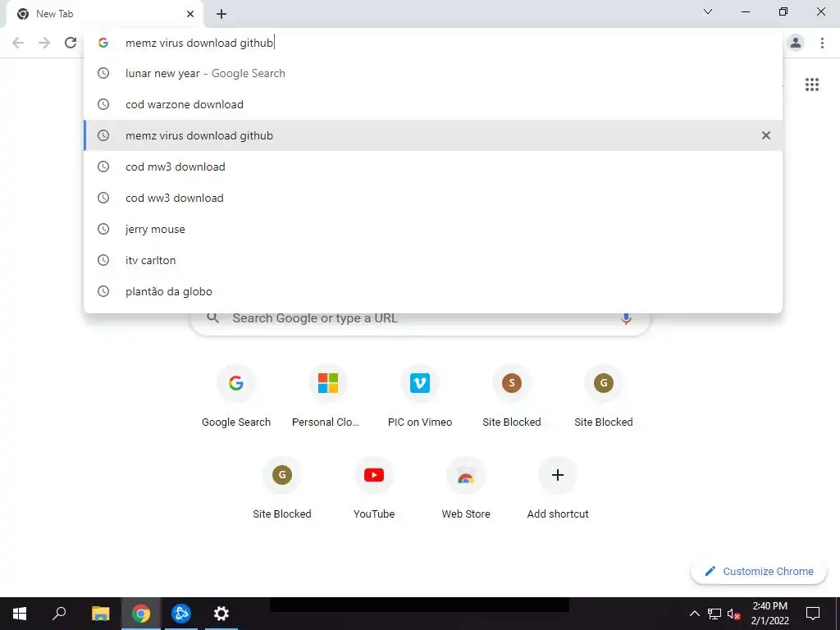Remove the memz virus suggestion with X
Screen dimensions: 840x630
(766, 135)
